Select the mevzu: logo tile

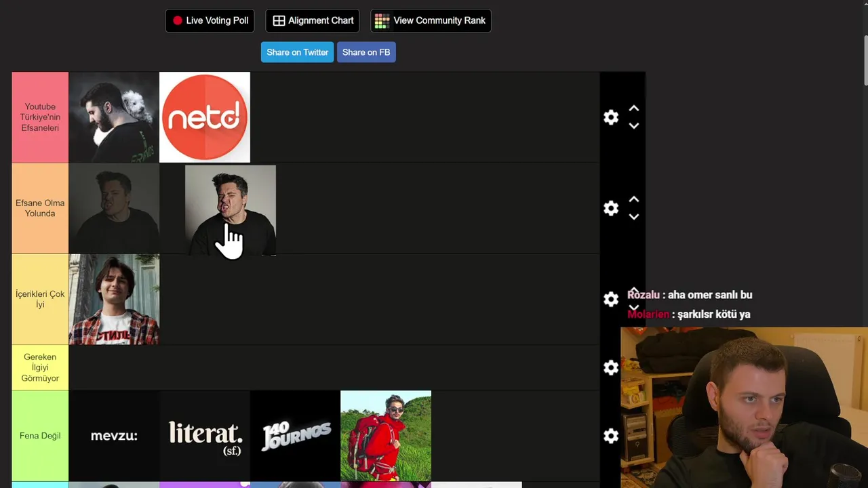(x=114, y=436)
